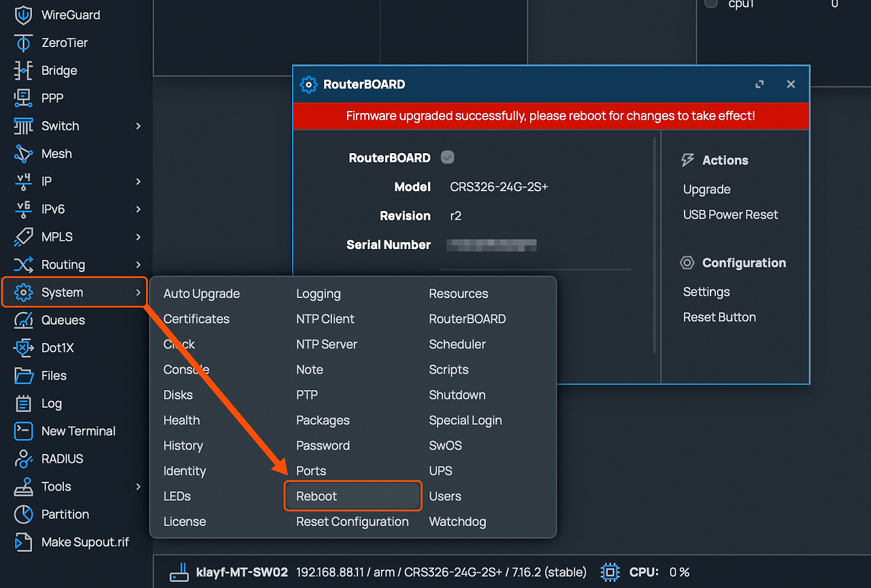Click the red firmware upgraded banner
Viewport: 871px width, 588px height.
pos(551,116)
